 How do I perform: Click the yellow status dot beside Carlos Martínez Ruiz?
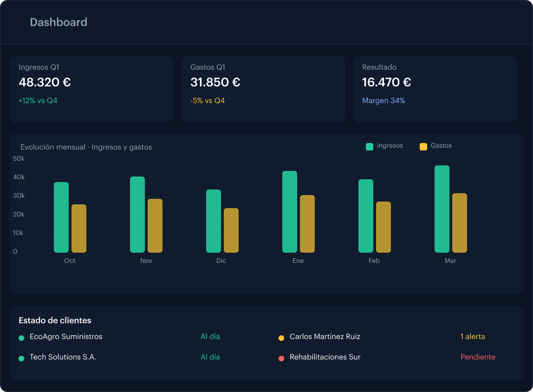click(281, 338)
